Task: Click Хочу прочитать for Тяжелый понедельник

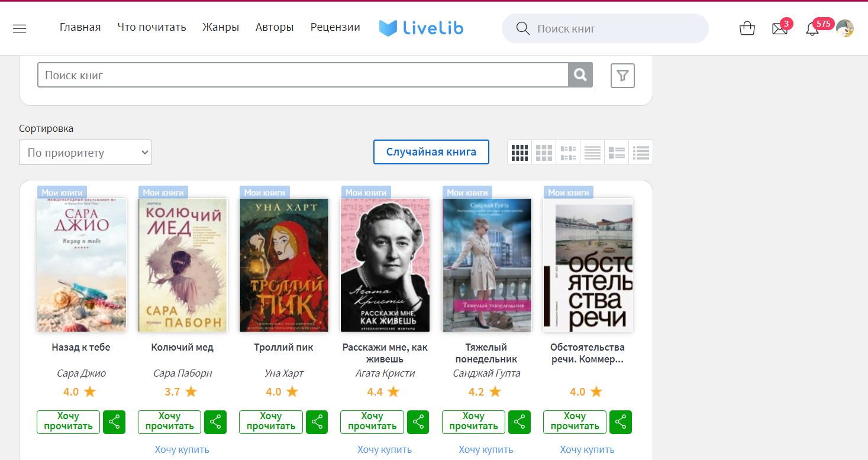Action: pos(473,422)
